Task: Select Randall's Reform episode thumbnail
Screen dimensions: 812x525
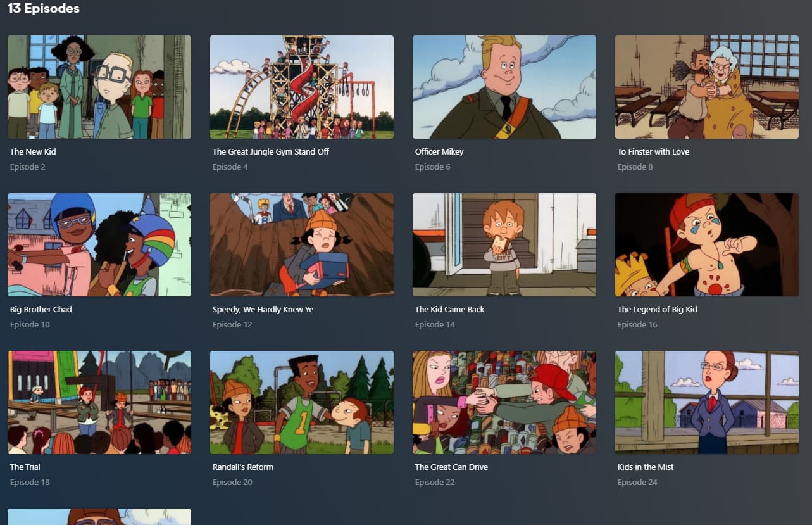Action: (302, 402)
